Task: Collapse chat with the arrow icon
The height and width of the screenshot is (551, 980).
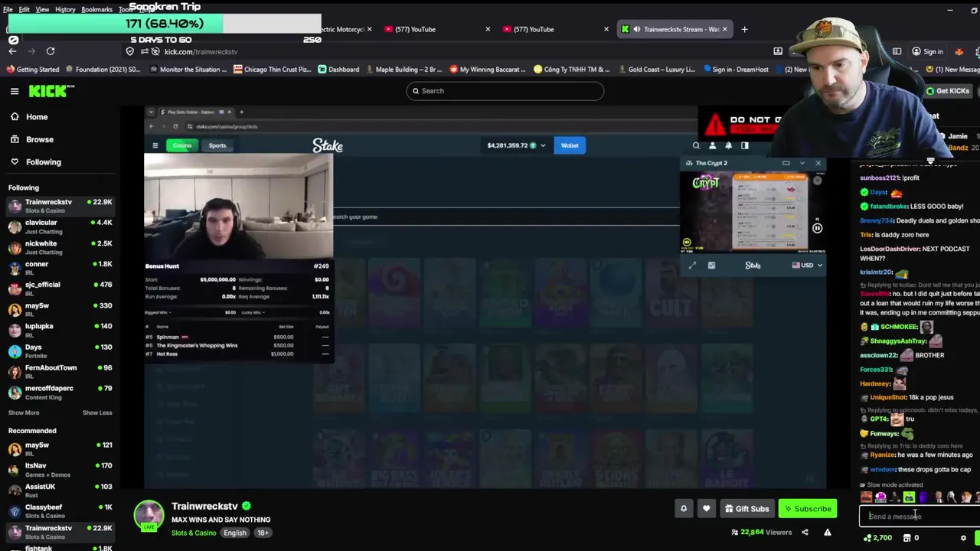Action: pyautogui.click(x=930, y=162)
